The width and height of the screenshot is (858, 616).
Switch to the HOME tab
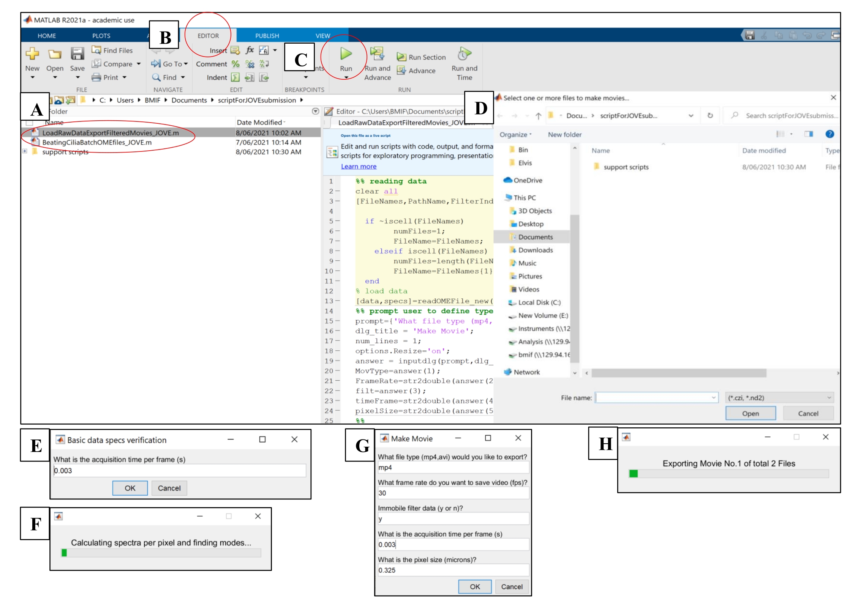[x=47, y=36]
